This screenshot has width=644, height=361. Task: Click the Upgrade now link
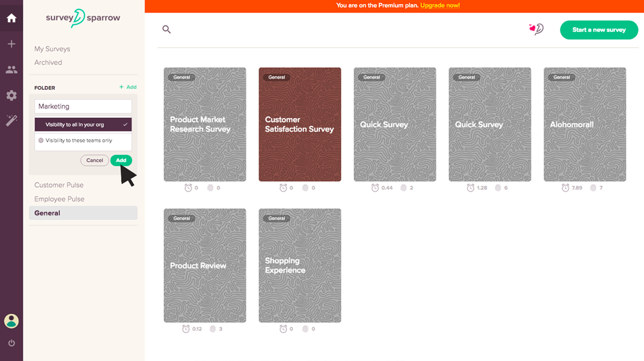[x=440, y=5]
